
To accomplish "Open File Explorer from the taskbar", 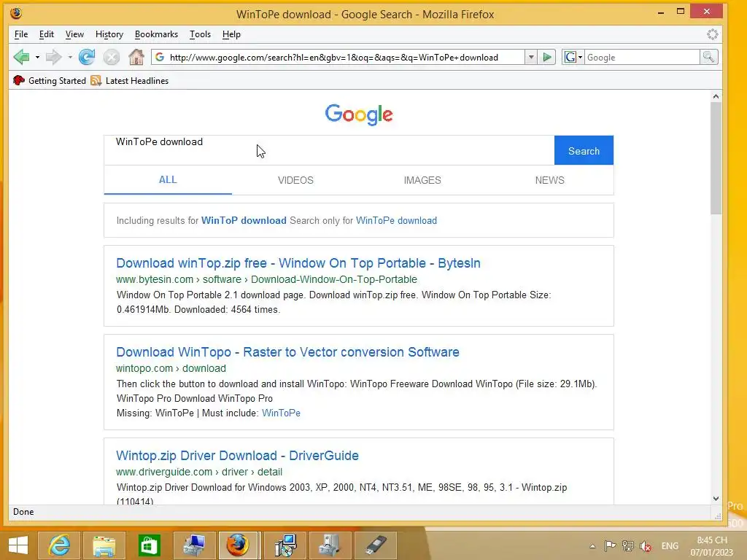I will (x=104, y=545).
